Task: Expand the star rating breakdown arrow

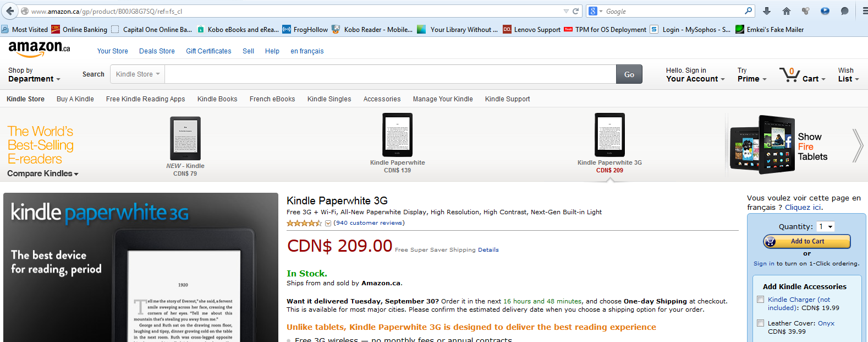Action: (x=328, y=223)
